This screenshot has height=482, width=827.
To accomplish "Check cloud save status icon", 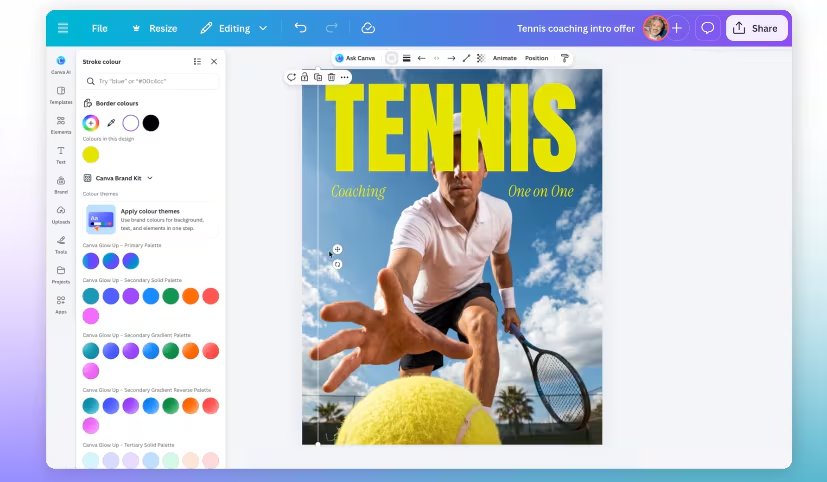I will click(x=368, y=28).
